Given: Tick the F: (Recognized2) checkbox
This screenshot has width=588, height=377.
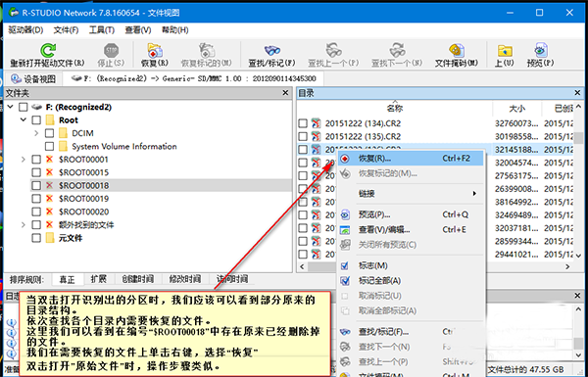Looking at the screenshot, I should coord(24,107).
